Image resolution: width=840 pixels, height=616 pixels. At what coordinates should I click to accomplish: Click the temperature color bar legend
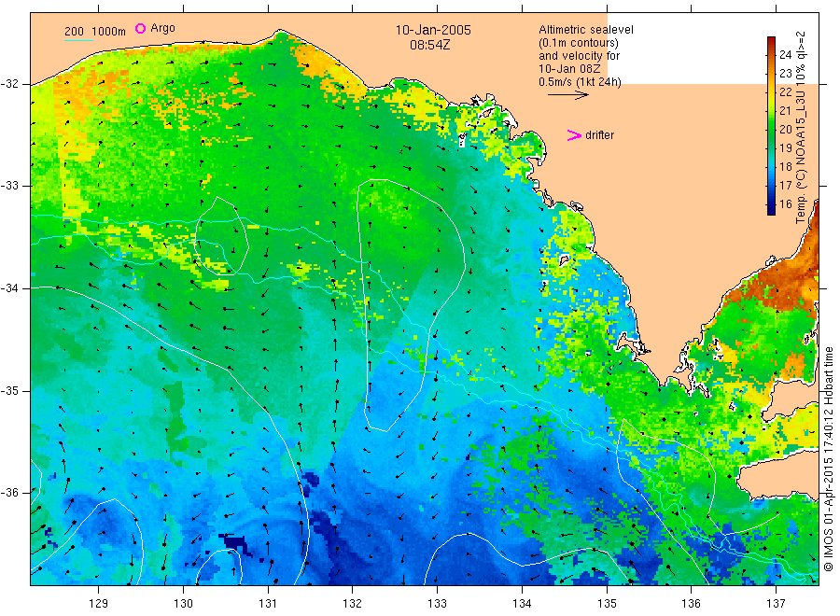pos(771,126)
